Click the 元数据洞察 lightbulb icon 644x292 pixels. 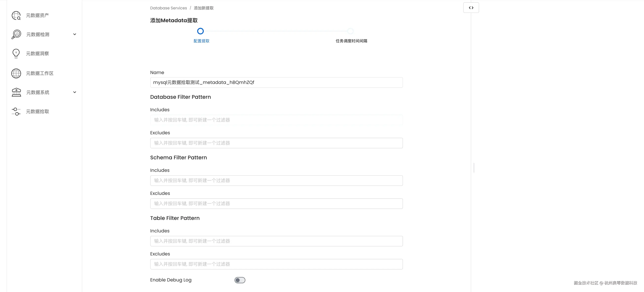(x=16, y=53)
